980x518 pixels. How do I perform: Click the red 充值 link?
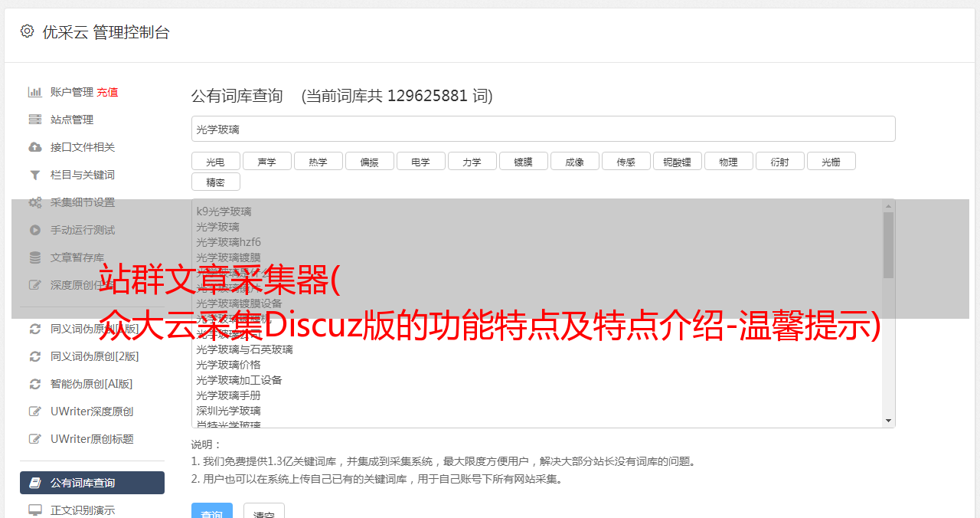click(x=107, y=92)
